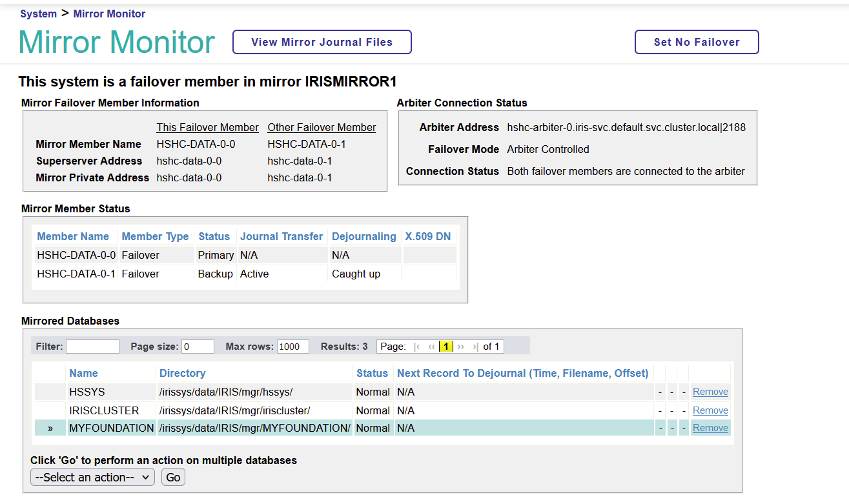Sort databases by Name column header
The width and height of the screenshot is (849, 504).
(83, 373)
